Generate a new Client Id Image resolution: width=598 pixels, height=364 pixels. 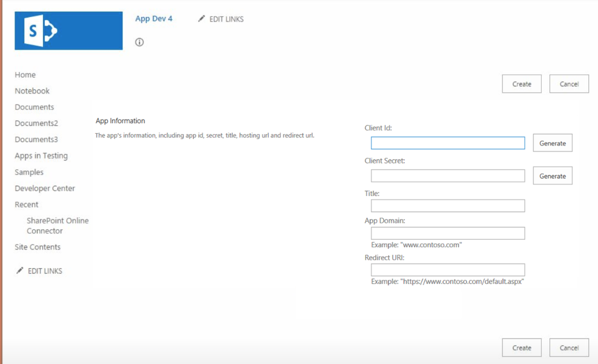click(552, 143)
